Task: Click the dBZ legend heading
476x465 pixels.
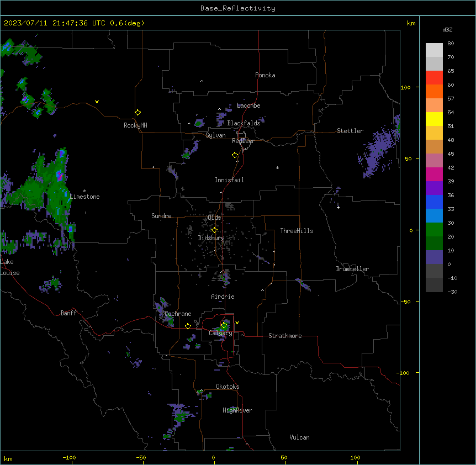Action: (447, 30)
